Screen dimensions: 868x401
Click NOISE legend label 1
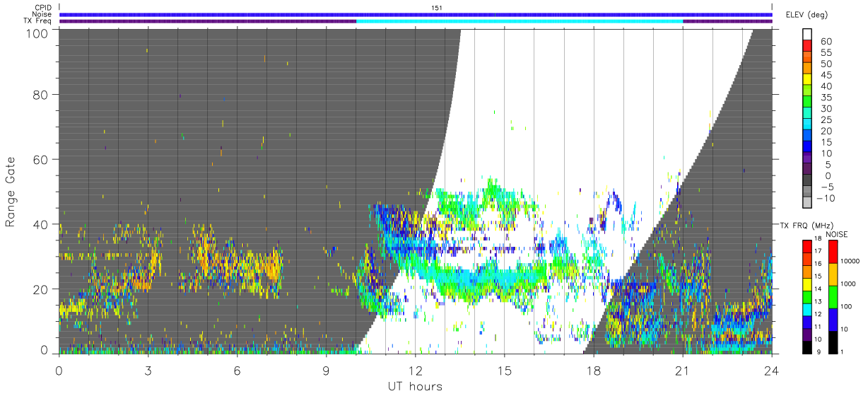(x=843, y=353)
